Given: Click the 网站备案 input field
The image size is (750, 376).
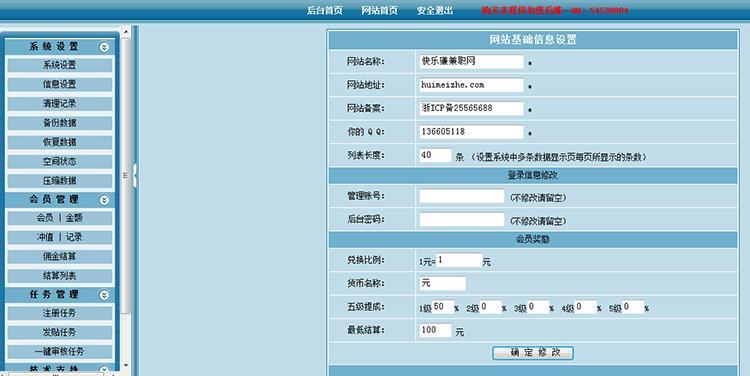Looking at the screenshot, I should point(472,108).
